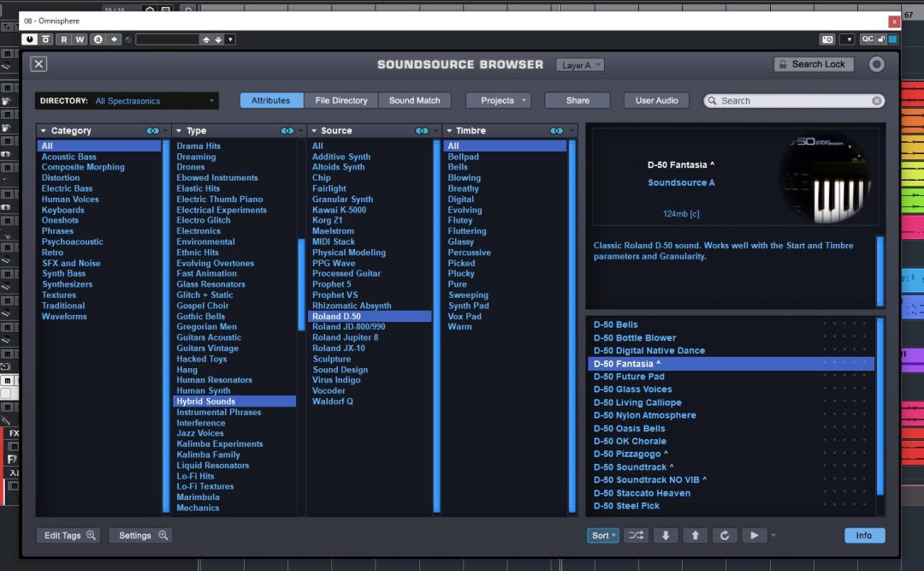The width and height of the screenshot is (924, 571).
Task: Toggle the Type column link icon
Action: (287, 130)
